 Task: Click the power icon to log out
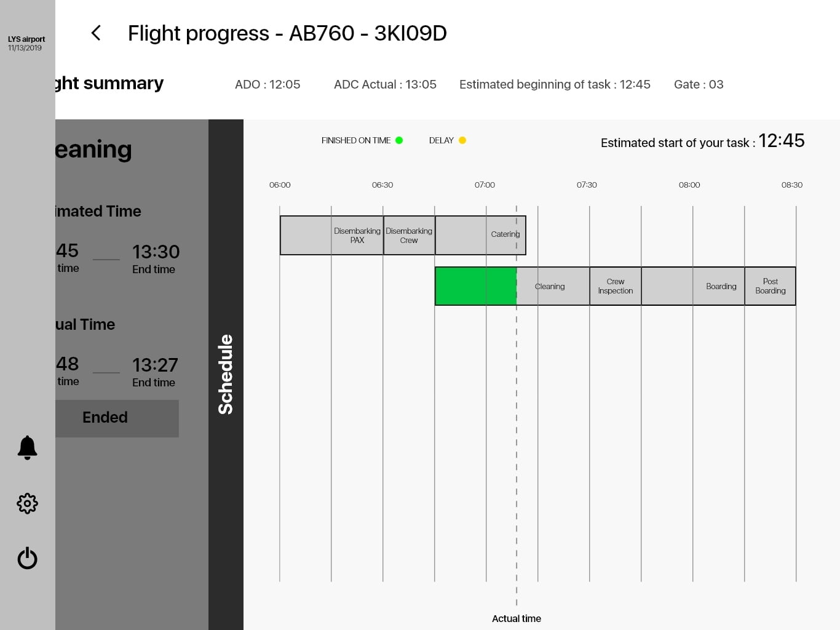coord(28,559)
